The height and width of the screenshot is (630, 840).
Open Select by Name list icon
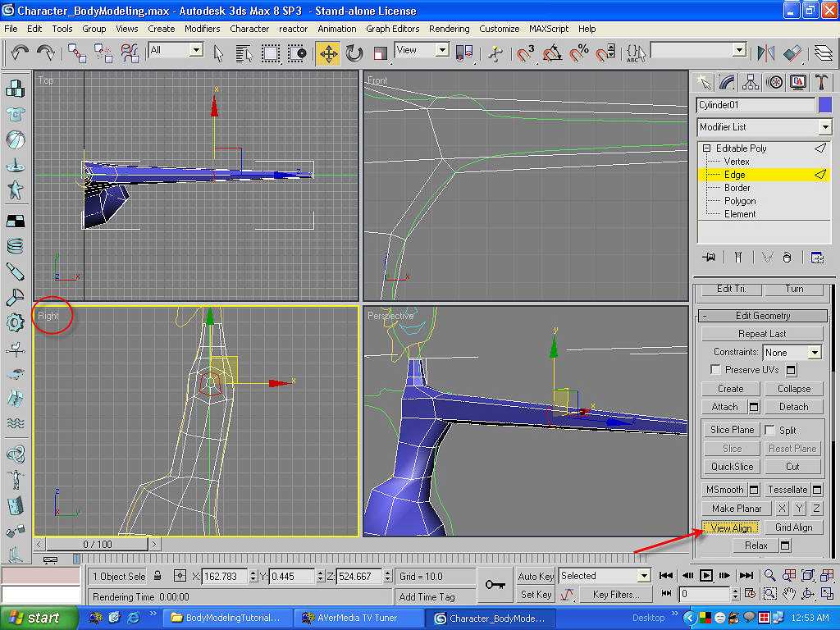(244, 53)
